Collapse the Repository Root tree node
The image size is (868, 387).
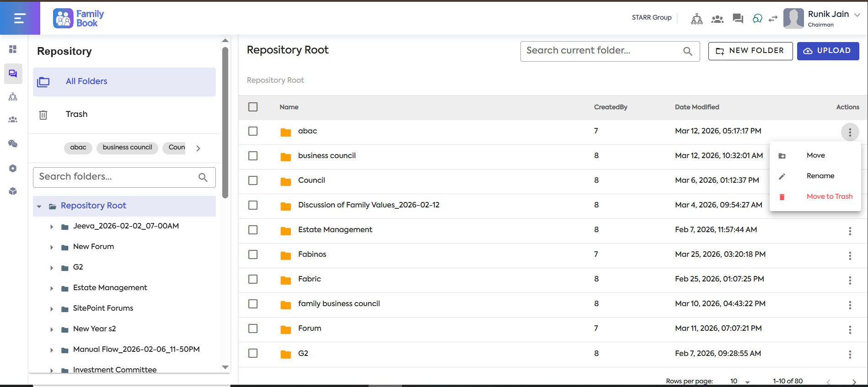(x=39, y=207)
